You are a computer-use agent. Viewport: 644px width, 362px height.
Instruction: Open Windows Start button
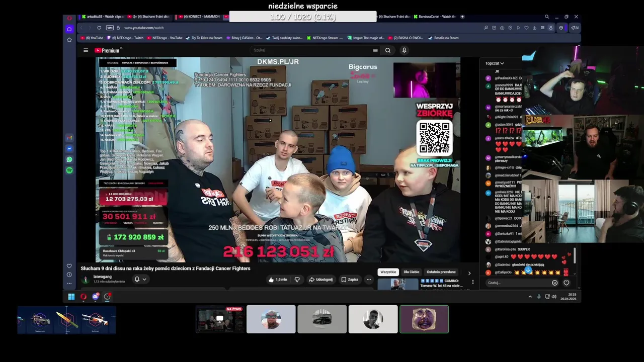[71, 297]
